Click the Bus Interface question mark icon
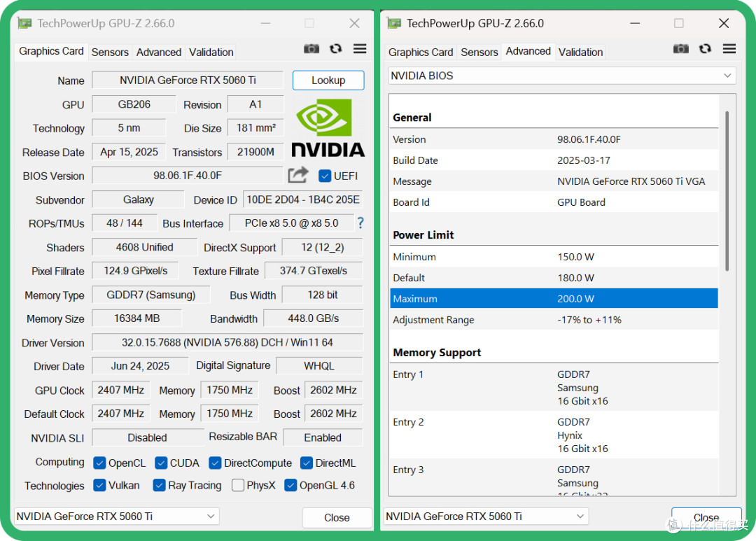 pos(360,223)
